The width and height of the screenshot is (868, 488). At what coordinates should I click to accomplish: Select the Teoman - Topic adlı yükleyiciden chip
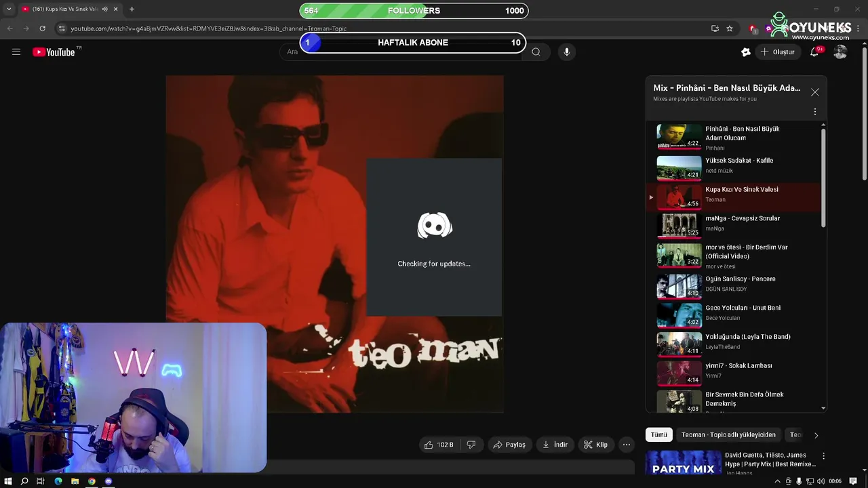pos(728,435)
